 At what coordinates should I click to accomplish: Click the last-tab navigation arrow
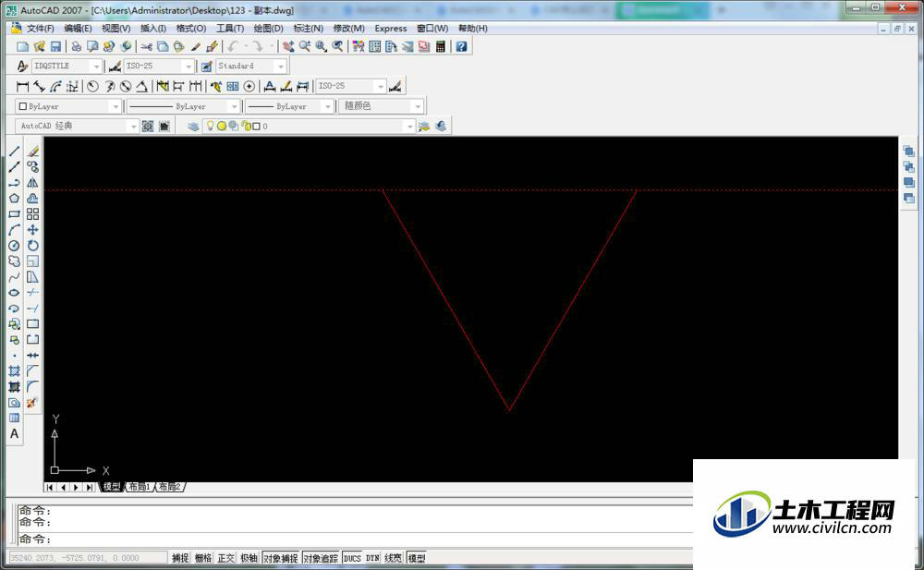click(x=89, y=487)
